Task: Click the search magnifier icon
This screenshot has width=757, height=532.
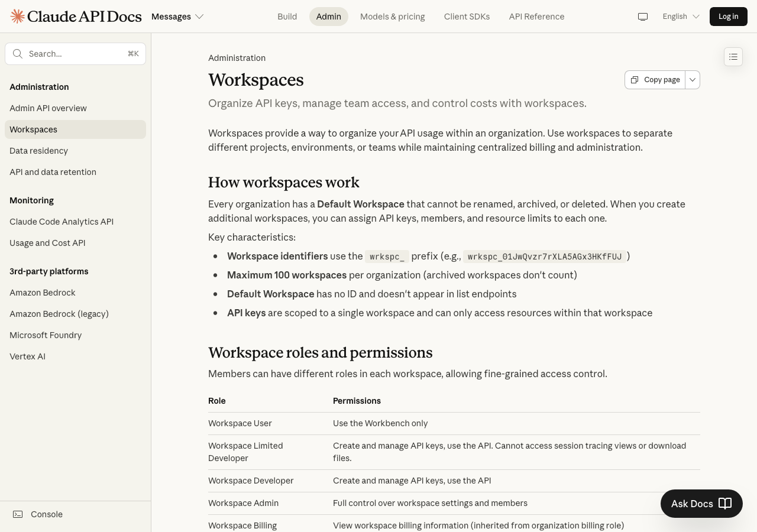Action: click(x=18, y=54)
